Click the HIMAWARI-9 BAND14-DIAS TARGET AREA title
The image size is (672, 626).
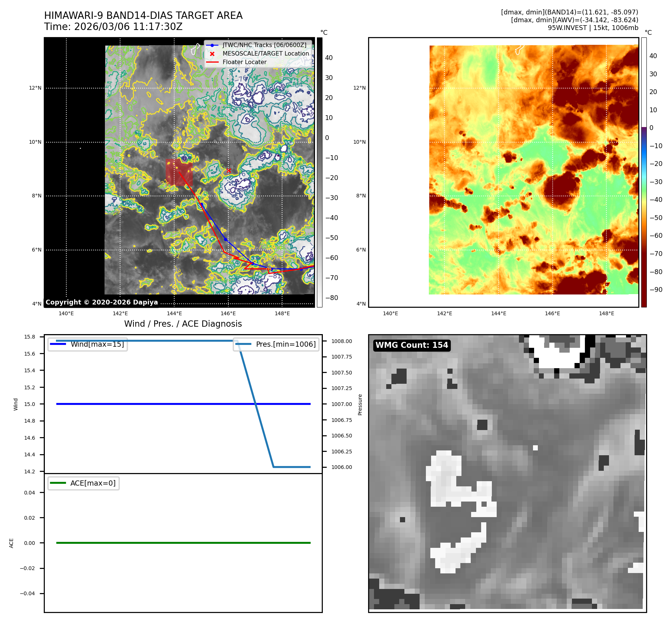pos(143,16)
